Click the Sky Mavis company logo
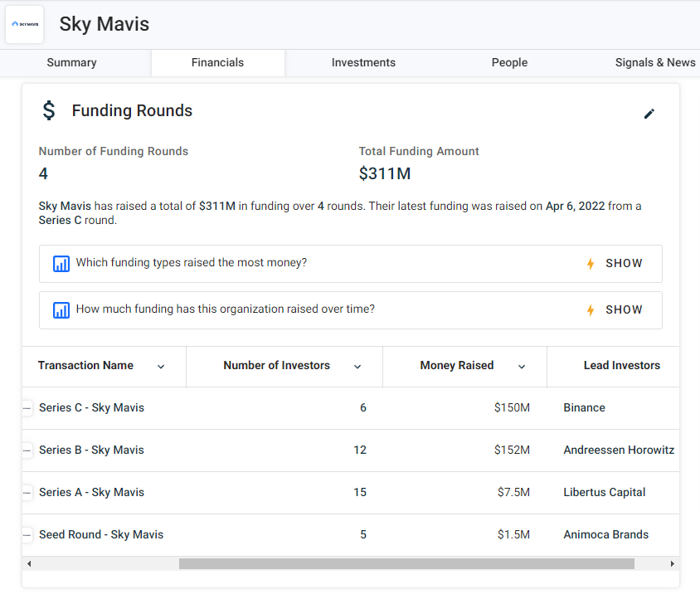This screenshot has height=599, width=700. (25, 24)
